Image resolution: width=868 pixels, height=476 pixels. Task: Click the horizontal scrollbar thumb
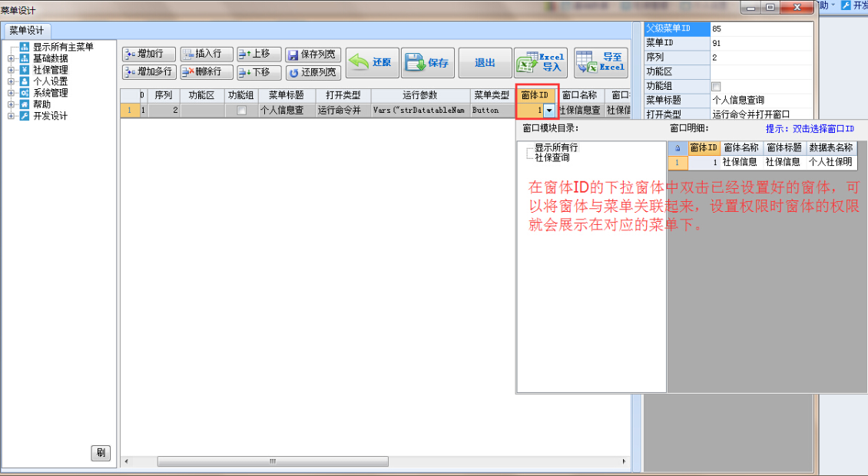(273, 461)
